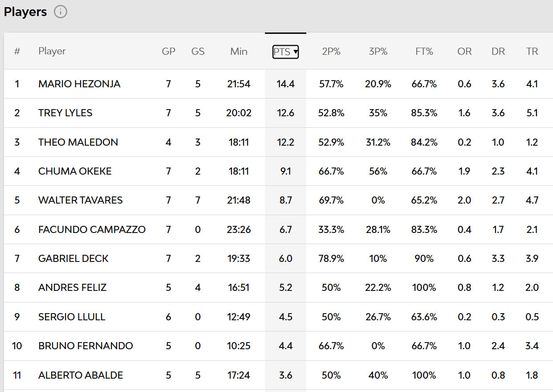Screen dimensions: 553x392
Task: Sort by FT% column header
Action: [424, 52]
